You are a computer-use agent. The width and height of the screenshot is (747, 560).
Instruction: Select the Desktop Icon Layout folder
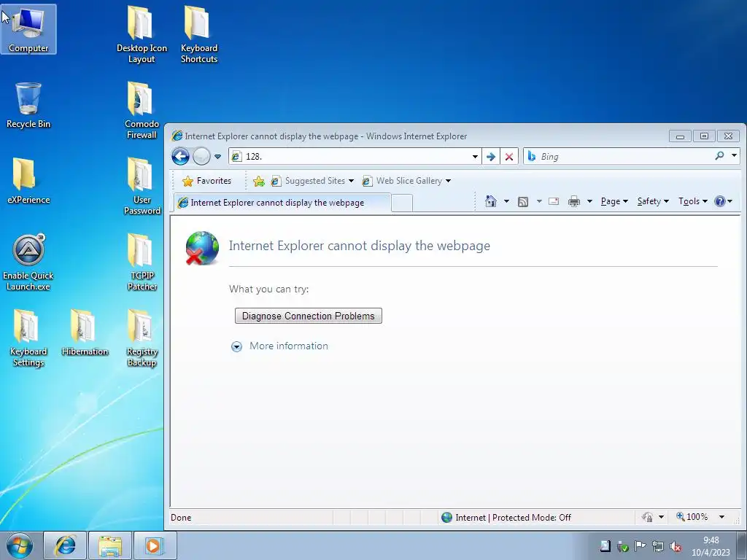pyautogui.click(x=142, y=34)
